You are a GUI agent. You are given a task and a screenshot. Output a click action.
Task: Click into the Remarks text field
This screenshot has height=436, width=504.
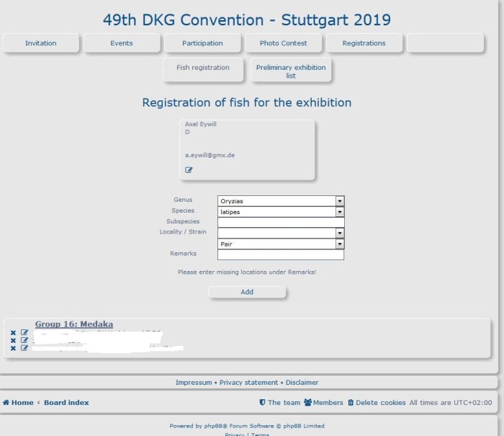[281, 254]
